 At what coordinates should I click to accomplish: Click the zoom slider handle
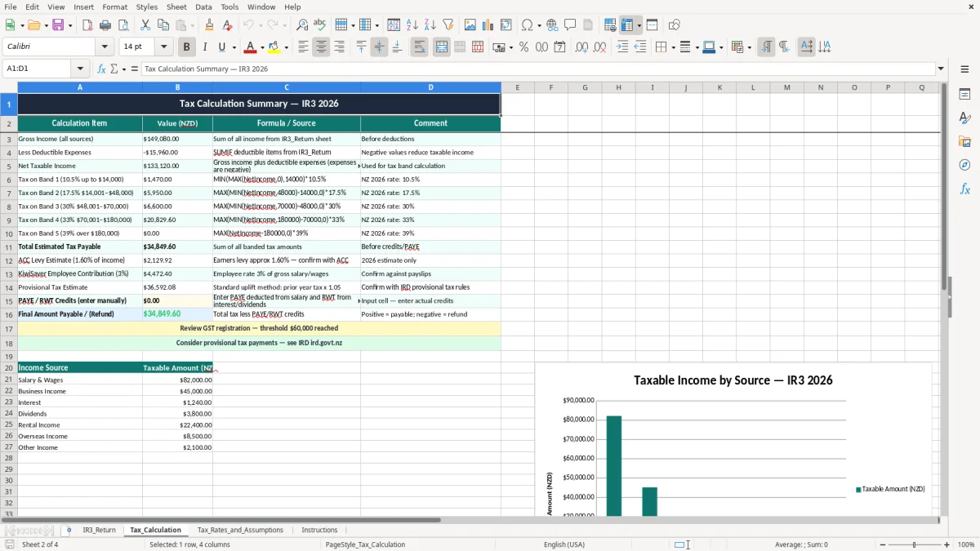tap(914, 544)
